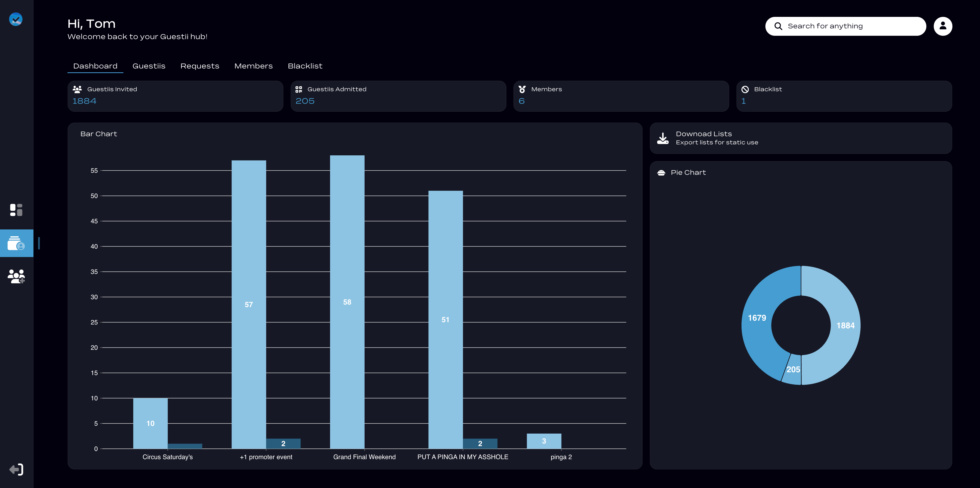Viewport: 980px width, 488px height.
Task: Open the Guestiis Invited stat card
Action: [x=175, y=96]
